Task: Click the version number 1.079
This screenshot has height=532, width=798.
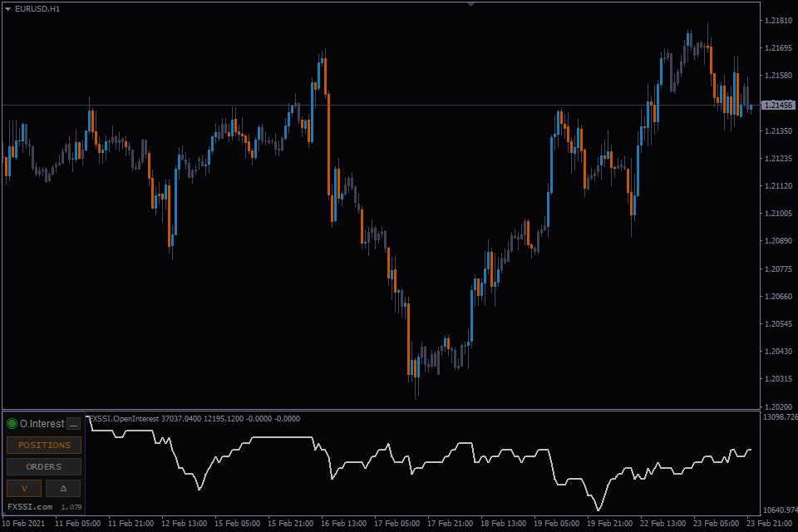Action: pos(71,507)
